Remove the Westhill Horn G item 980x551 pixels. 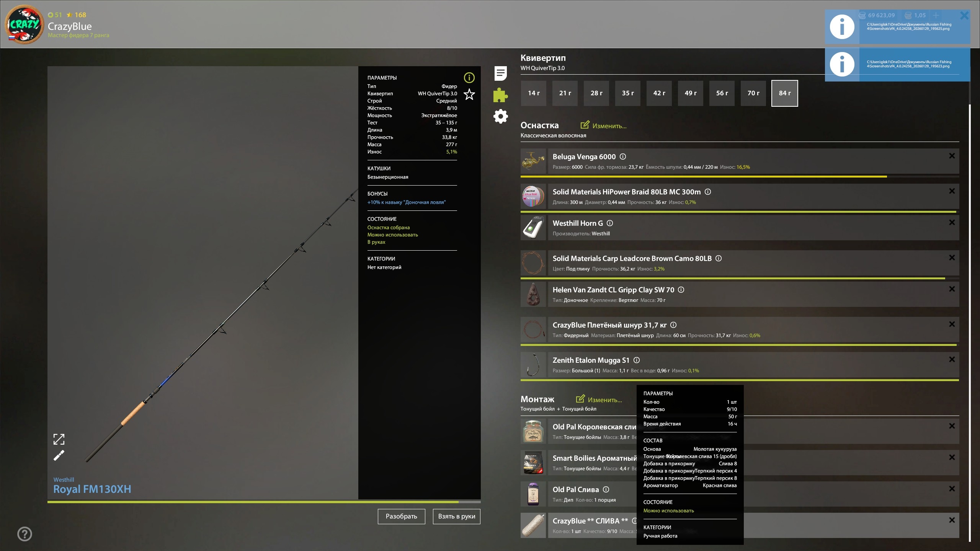(x=952, y=222)
